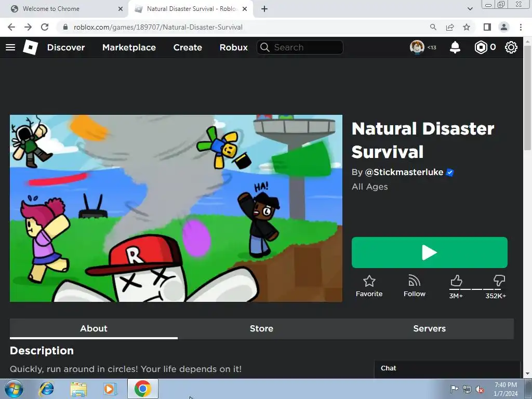Open Chrome side panel icon
The height and width of the screenshot is (399, 532).
487,27
